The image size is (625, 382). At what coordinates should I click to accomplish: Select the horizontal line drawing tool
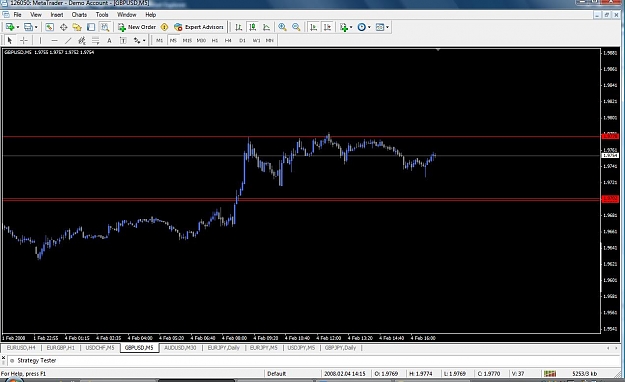[x=55, y=40]
